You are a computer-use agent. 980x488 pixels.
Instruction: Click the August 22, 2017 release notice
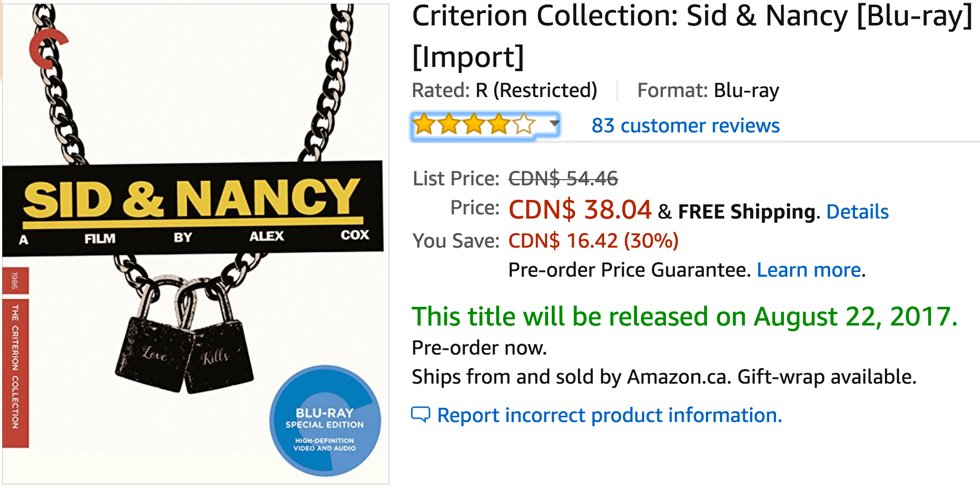pos(685,317)
